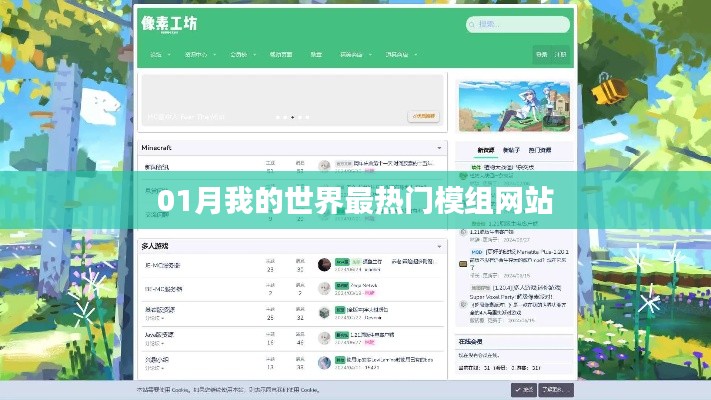Click the magnifier icon in the search box
The image size is (711, 400).
click(473, 24)
